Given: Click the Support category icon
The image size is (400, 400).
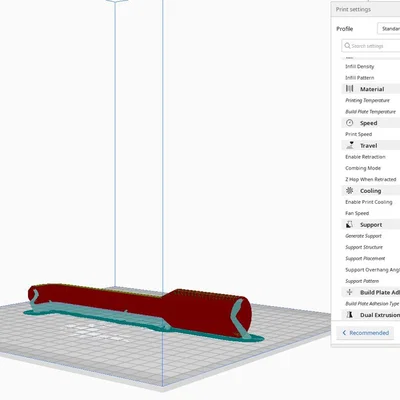Looking at the screenshot, I should pyautogui.click(x=349, y=224).
